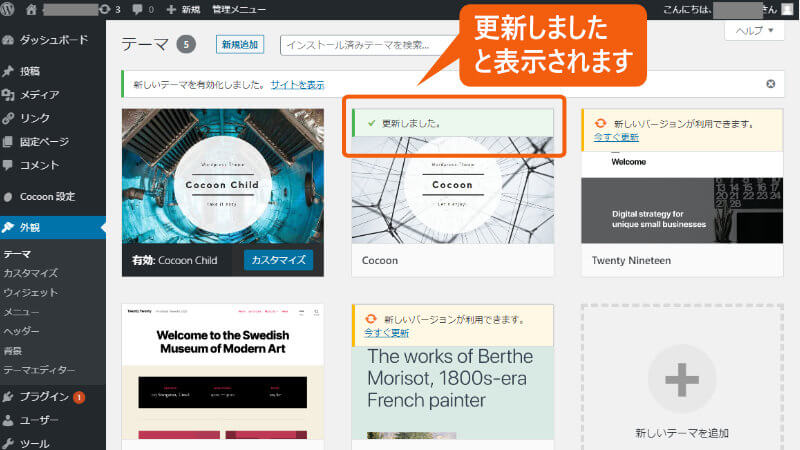Click the theme count badge 5

pyautogui.click(x=186, y=44)
